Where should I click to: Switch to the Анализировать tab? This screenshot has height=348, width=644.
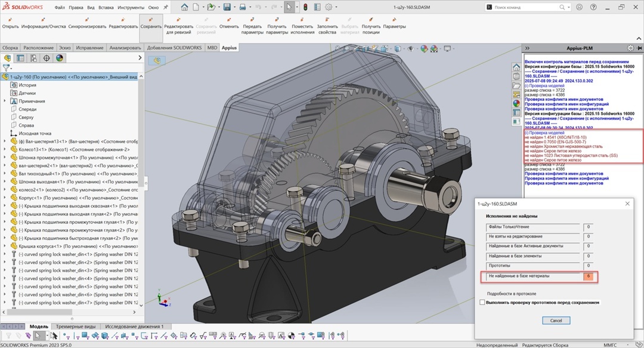125,48
